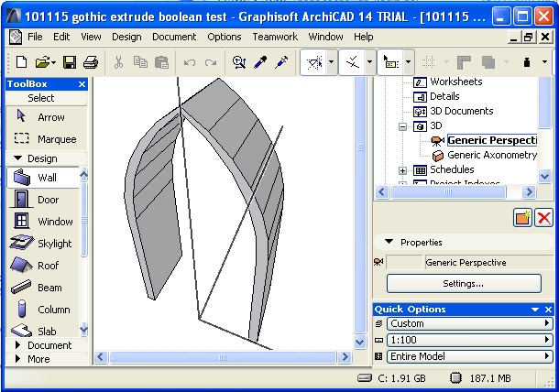Select the Wall tool
The image size is (559, 392).
[x=43, y=178]
